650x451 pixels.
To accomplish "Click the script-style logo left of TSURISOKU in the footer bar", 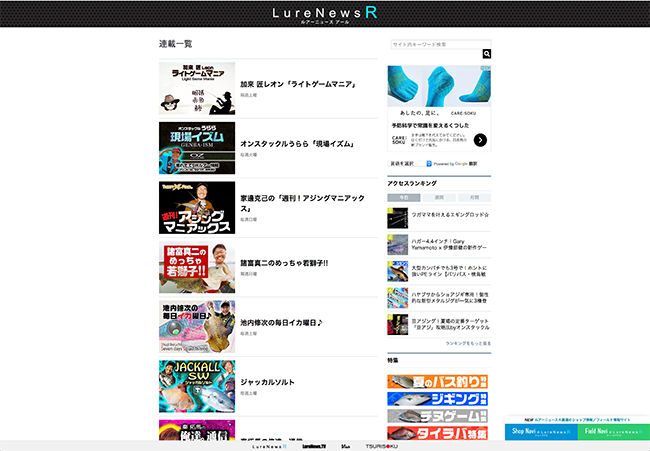I will tap(346, 446).
